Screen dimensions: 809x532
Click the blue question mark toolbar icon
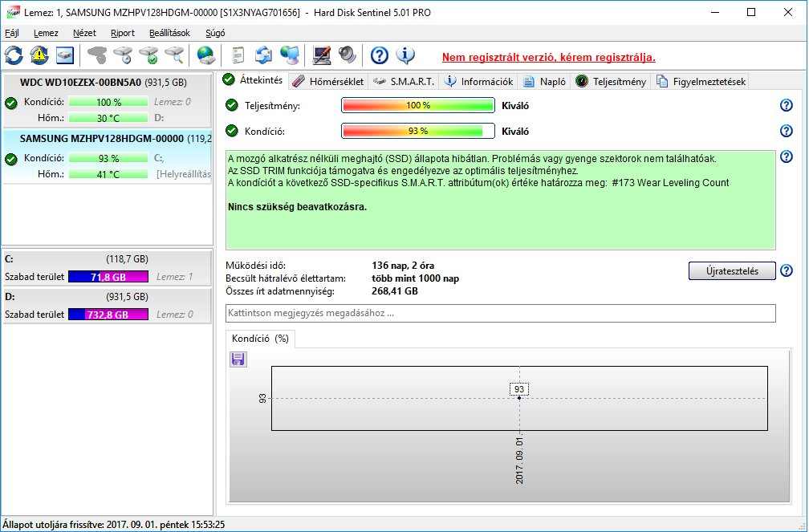(x=379, y=55)
